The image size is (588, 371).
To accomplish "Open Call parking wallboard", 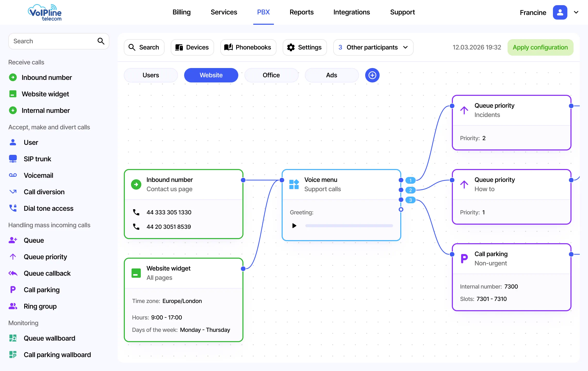I will coord(50,355).
